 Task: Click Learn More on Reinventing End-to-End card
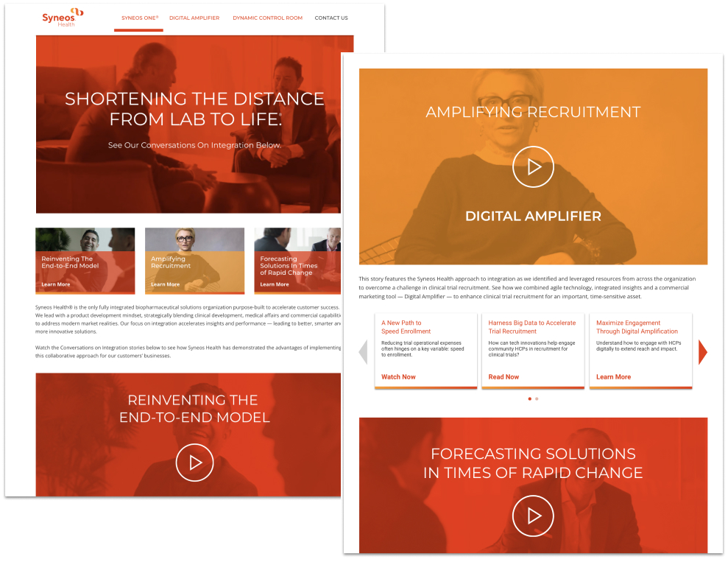(x=56, y=284)
